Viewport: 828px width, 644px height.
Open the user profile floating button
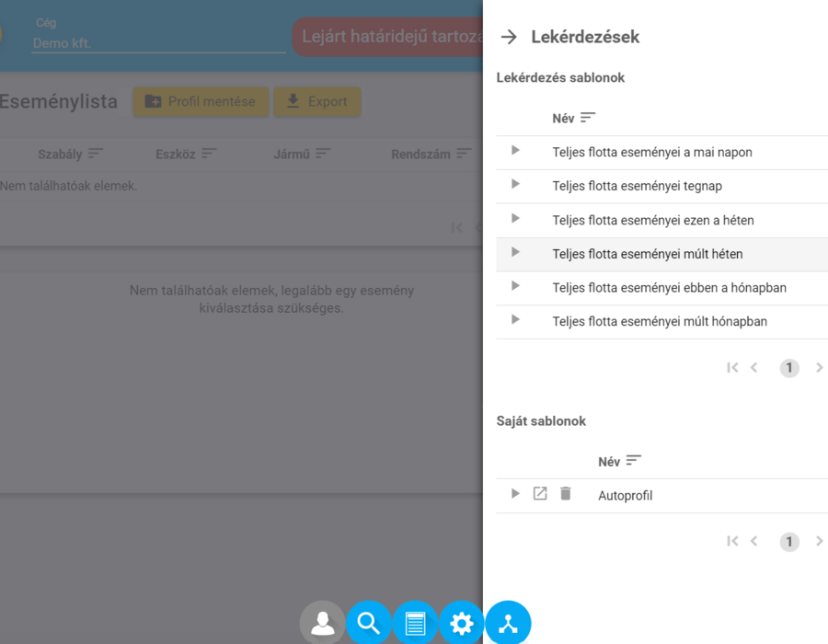tap(322, 623)
